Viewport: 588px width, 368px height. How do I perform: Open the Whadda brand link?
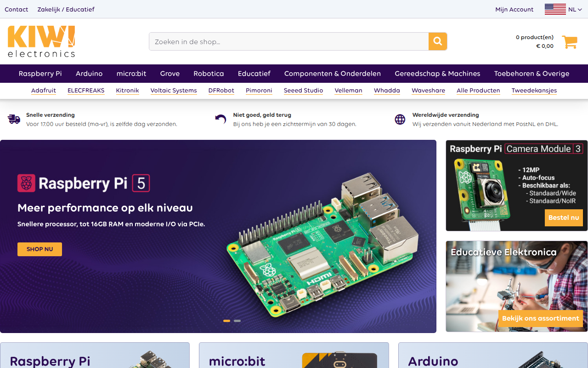(x=387, y=91)
